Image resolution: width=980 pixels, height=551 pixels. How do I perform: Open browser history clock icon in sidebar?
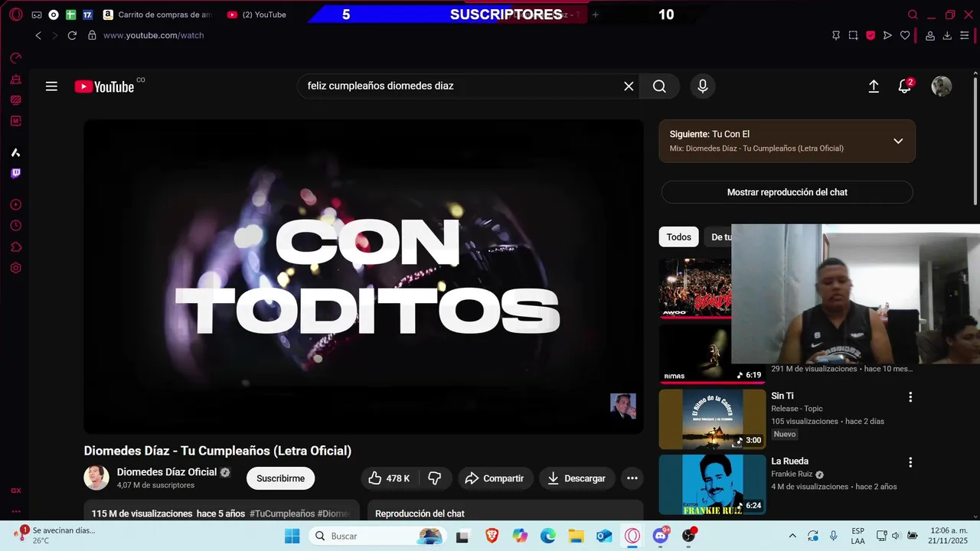(15, 226)
